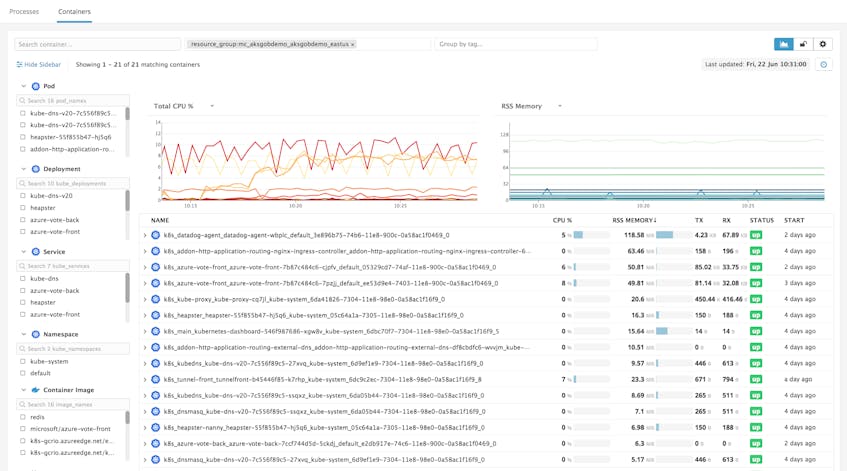This screenshot has width=847, height=471.
Task: Sort by the RSS MEMORY column header
Action: tap(634, 220)
